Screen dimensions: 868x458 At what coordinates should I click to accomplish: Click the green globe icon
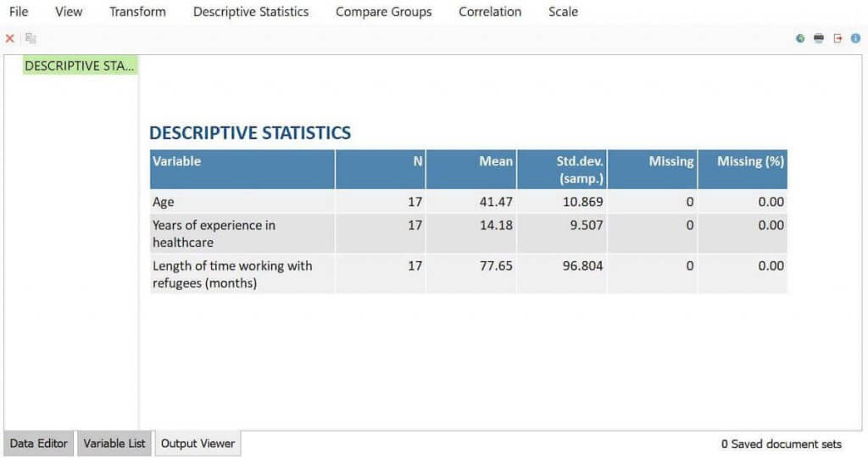coord(800,38)
